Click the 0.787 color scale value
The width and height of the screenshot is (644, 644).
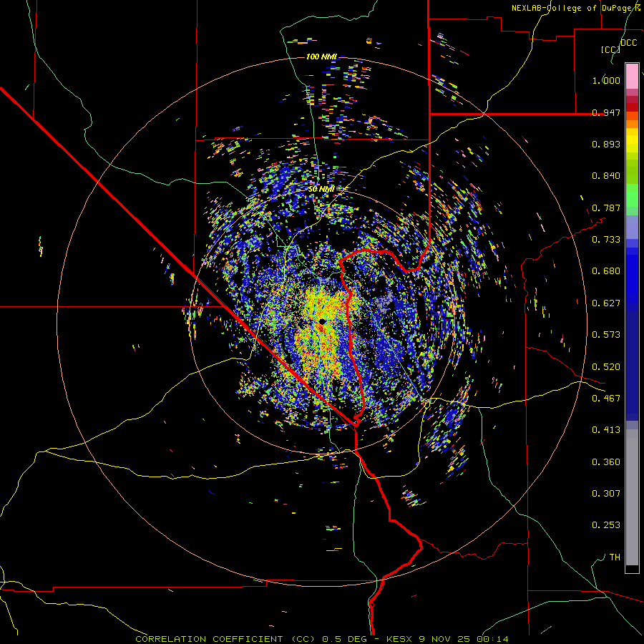point(606,208)
